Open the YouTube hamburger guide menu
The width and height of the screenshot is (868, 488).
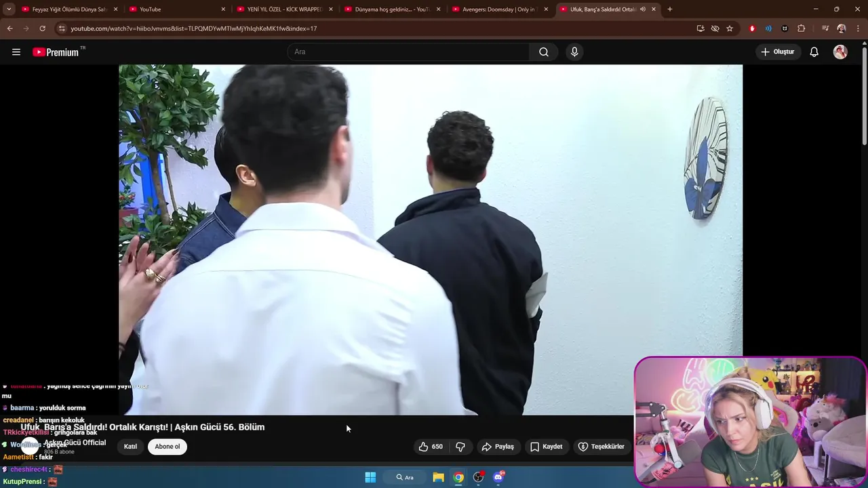(16, 52)
